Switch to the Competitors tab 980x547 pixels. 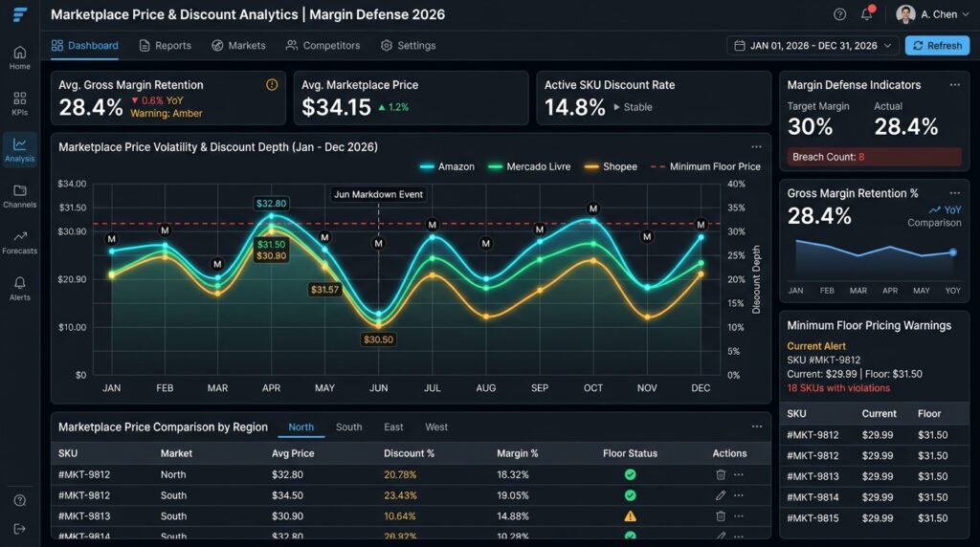[323, 46]
